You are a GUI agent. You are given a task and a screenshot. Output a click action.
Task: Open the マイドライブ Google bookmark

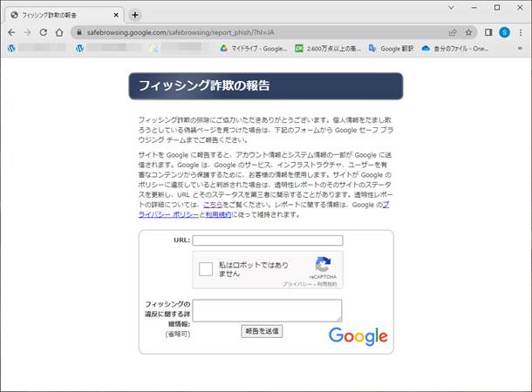pyautogui.click(x=252, y=49)
